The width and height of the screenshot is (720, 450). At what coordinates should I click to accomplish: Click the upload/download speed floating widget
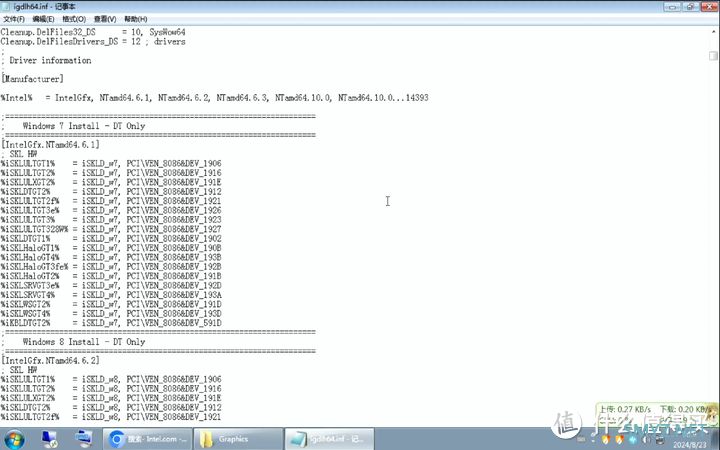click(657, 414)
